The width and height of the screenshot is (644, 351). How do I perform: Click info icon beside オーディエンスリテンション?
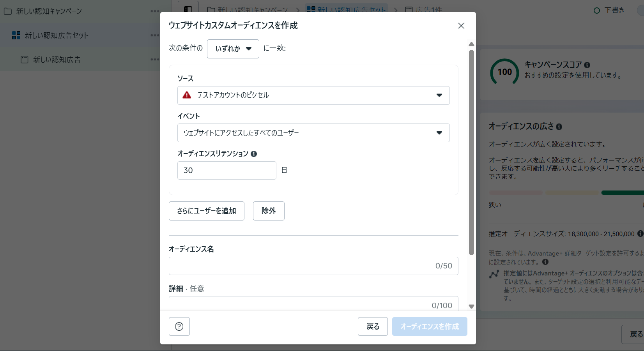pos(254,154)
